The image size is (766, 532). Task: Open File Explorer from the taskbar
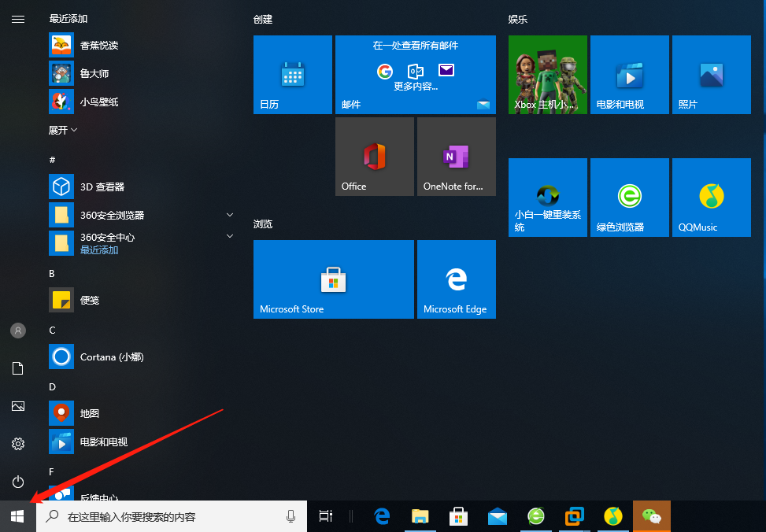point(420,516)
